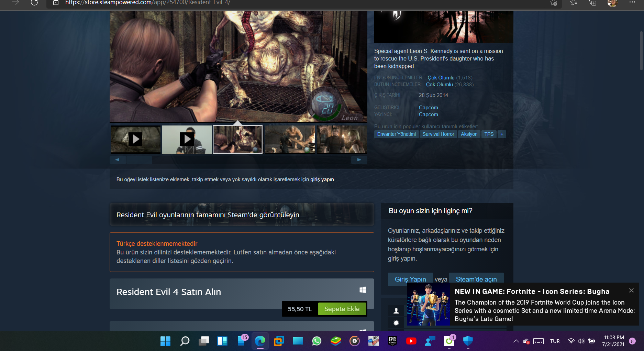Play the first trailer video thumbnail
This screenshot has height=351, width=644.
pos(135,139)
